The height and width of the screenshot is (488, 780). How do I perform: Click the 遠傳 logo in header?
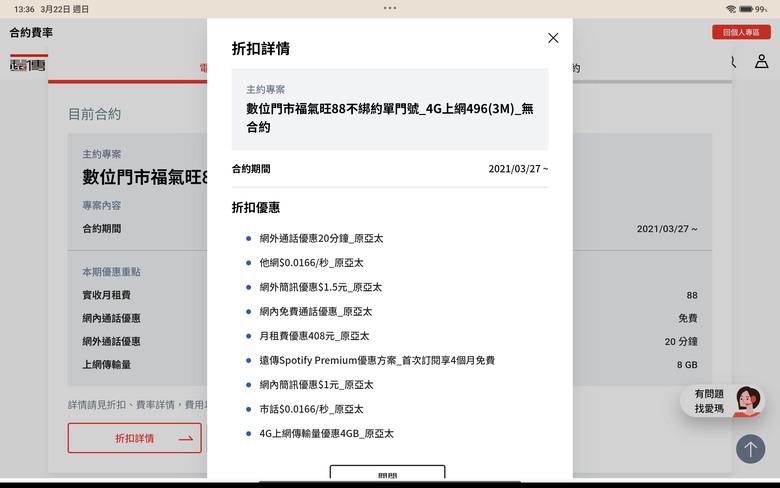tap(28, 65)
